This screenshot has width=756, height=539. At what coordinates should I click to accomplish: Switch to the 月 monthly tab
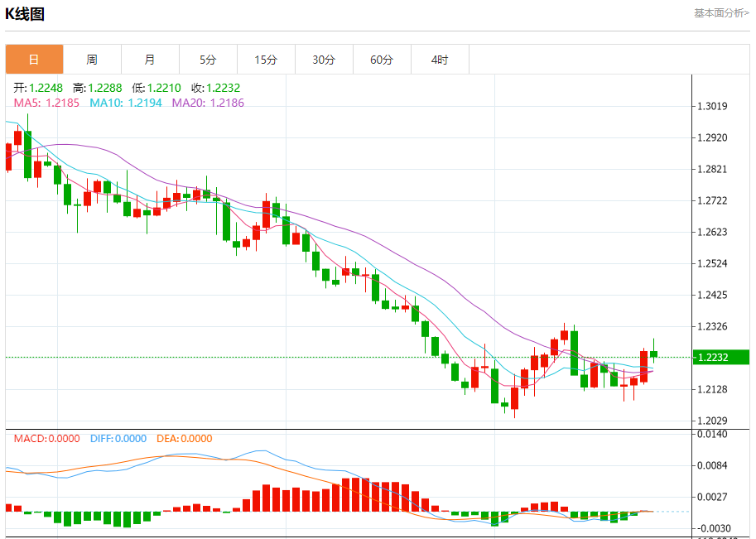click(150, 60)
